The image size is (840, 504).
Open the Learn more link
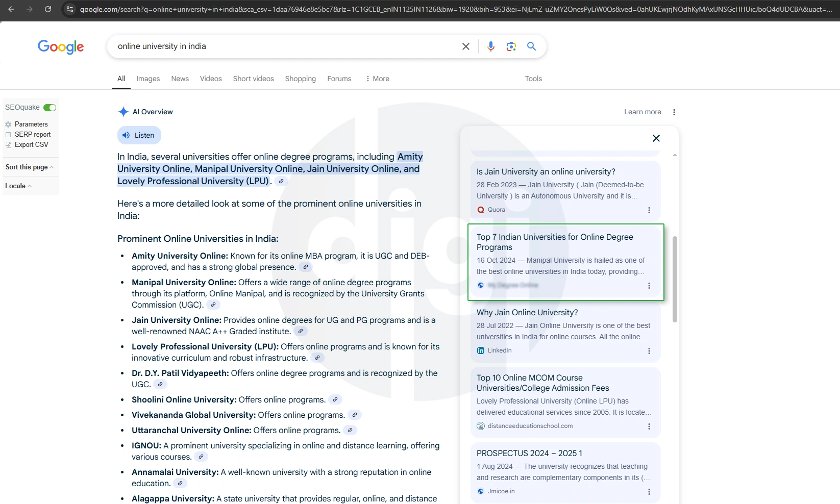click(x=643, y=112)
